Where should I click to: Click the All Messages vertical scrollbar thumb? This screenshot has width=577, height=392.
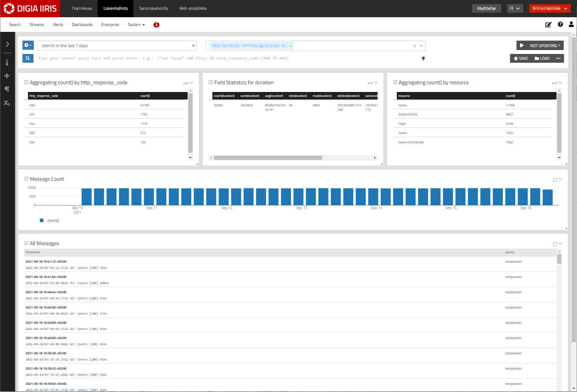(x=559, y=259)
